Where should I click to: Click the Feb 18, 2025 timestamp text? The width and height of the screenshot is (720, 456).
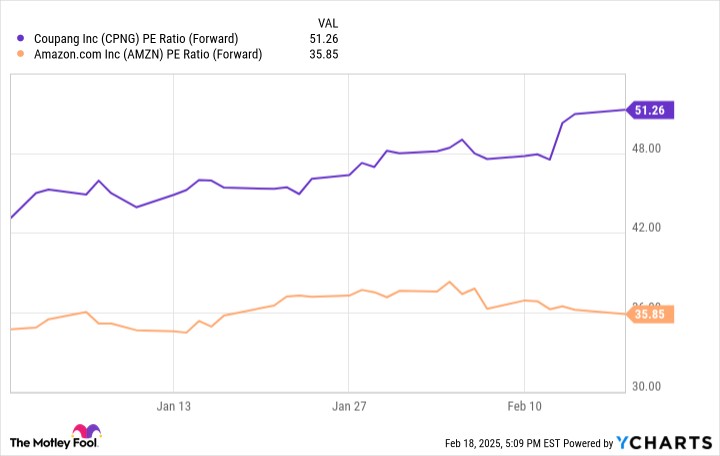tap(502, 443)
